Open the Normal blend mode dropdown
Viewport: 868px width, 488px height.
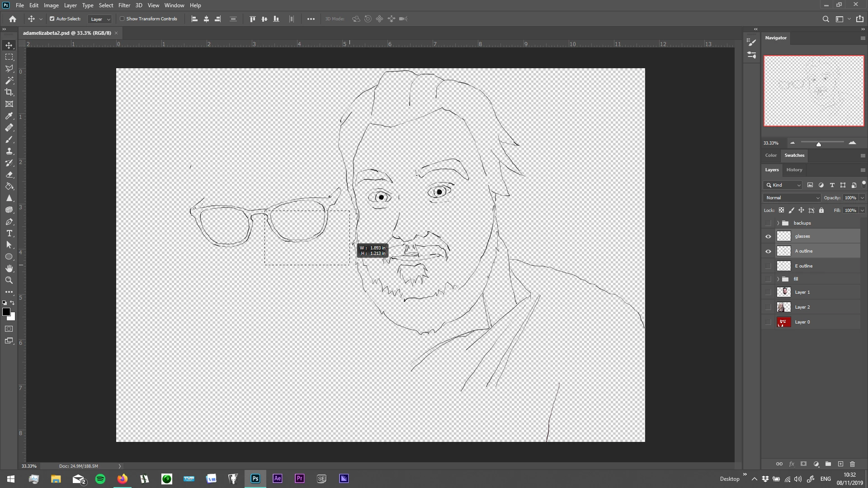pyautogui.click(x=792, y=198)
